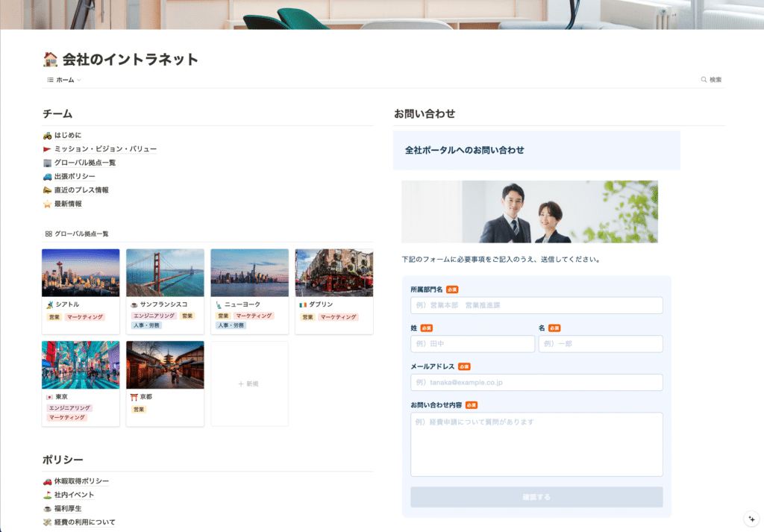Open the 出張ポリシー page link

click(75, 175)
